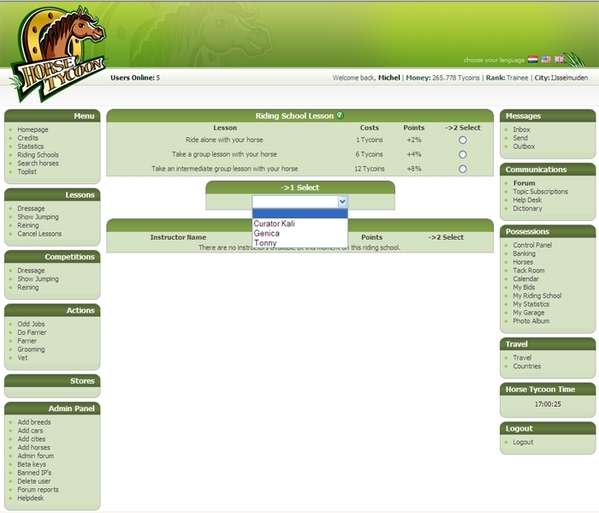
Task: Open Add breeds in Admin Panel
Action: (34, 422)
